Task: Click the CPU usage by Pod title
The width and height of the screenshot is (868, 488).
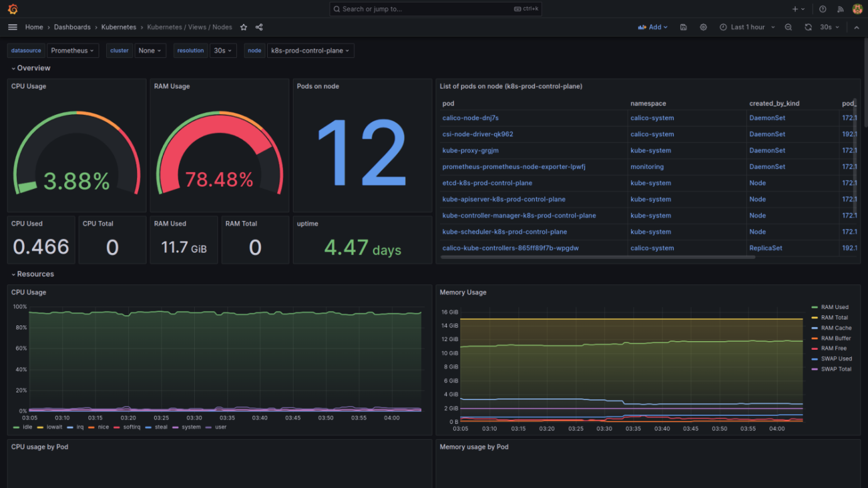Action: click(40, 447)
